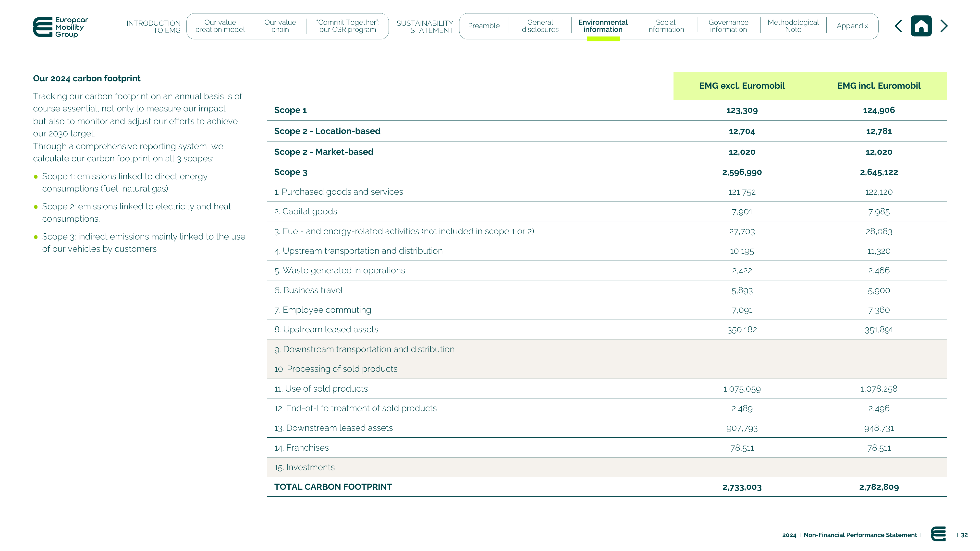The height and width of the screenshot is (551, 980).
Task: Click the value 123,309 in the table
Action: [742, 110]
